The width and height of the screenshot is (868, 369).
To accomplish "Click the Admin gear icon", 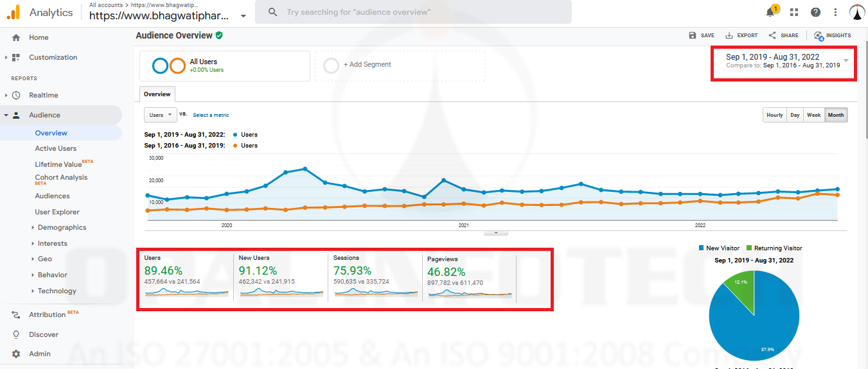I will (x=16, y=354).
